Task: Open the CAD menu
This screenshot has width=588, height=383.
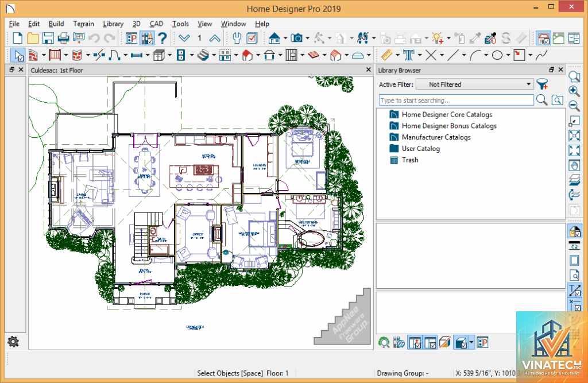Action: pos(156,24)
